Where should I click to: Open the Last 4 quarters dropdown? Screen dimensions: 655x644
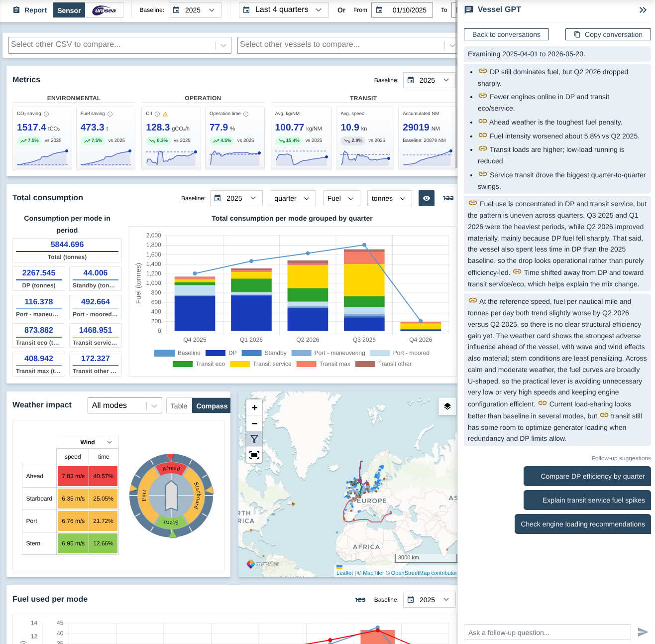click(284, 10)
